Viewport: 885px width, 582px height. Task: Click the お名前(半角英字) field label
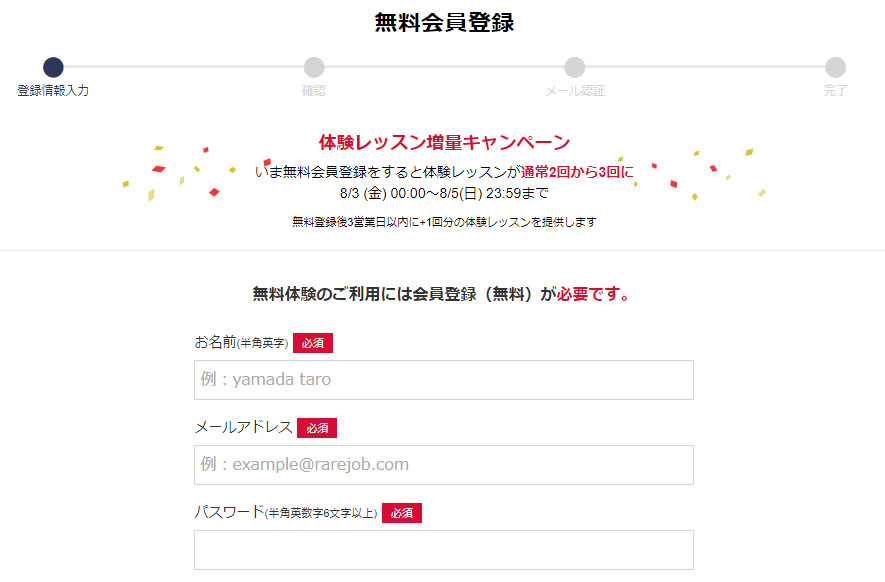point(241,342)
